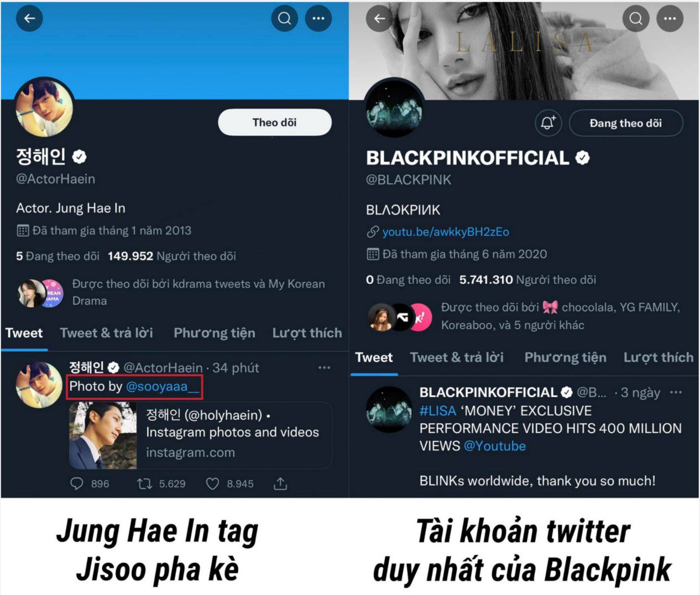Reply to the ActorHaein tweet
The width and height of the screenshot is (700, 595).
coord(77,484)
